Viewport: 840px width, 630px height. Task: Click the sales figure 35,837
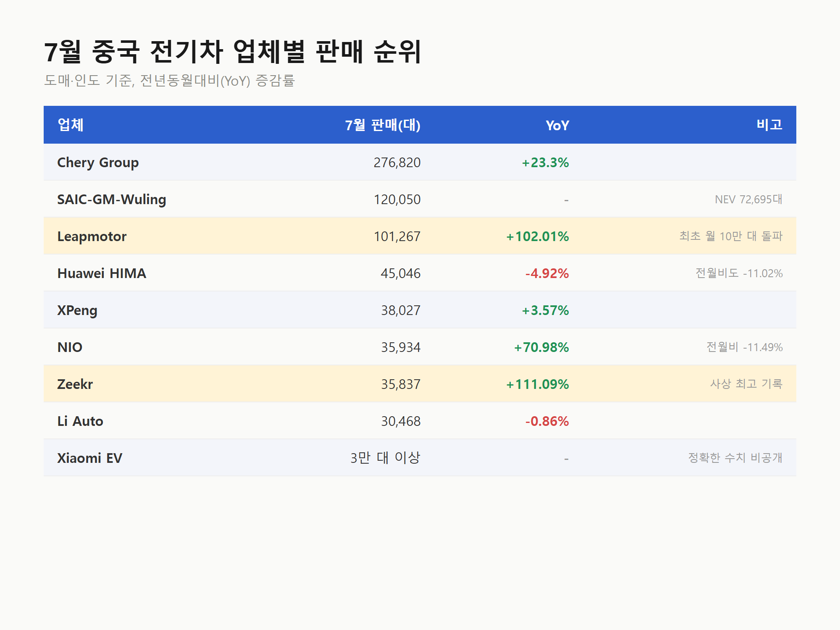point(401,384)
